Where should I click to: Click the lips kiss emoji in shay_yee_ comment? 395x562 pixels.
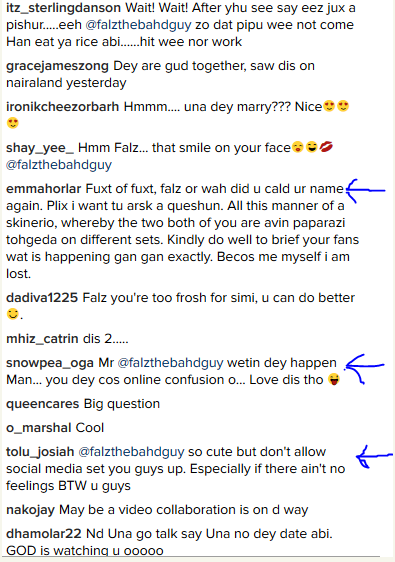(x=326, y=147)
